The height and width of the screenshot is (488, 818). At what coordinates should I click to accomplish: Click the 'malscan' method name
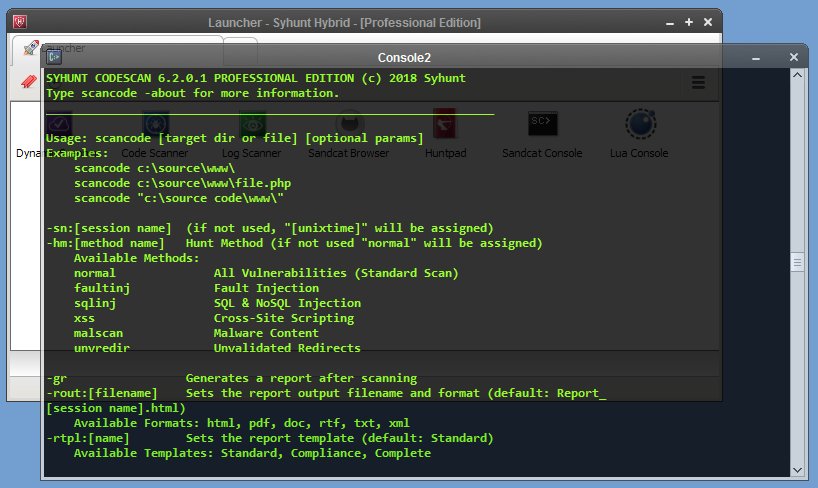(x=99, y=333)
